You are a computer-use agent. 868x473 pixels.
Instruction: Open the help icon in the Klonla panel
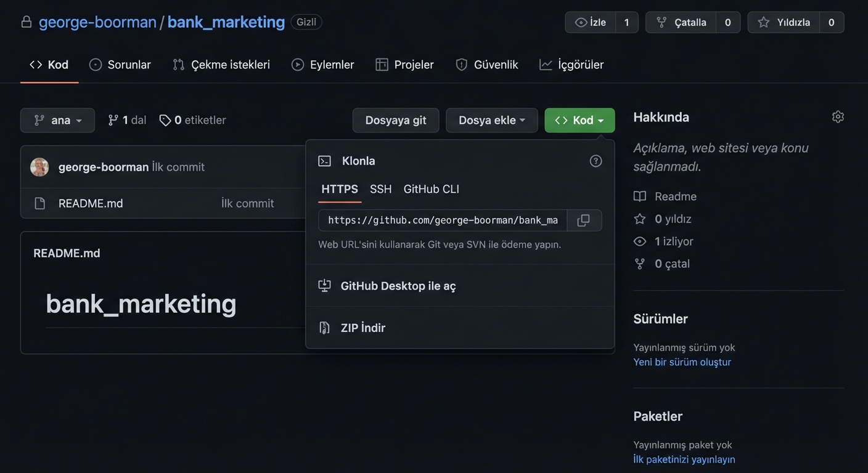click(596, 160)
